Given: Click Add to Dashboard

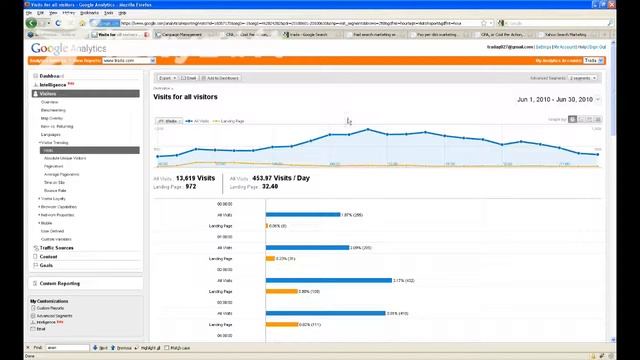Looking at the screenshot, I should coord(220,78).
